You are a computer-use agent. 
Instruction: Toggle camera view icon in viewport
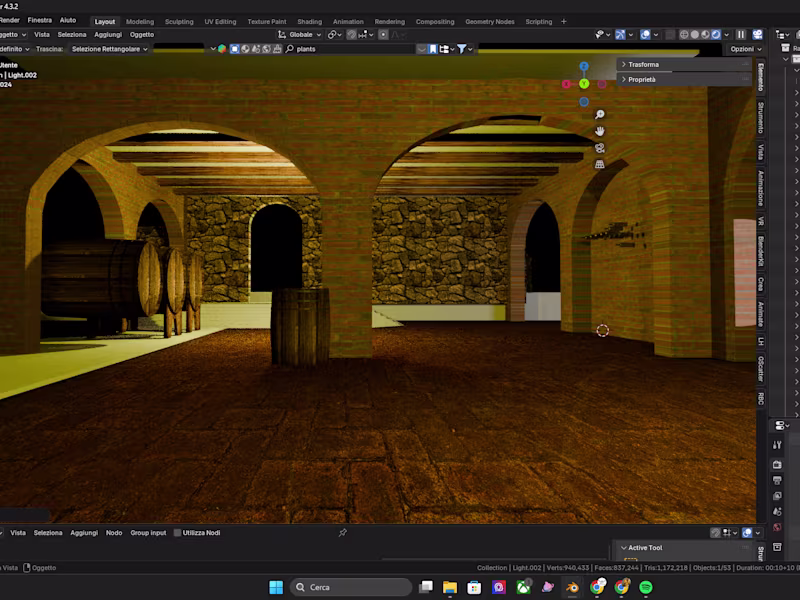pyautogui.click(x=600, y=148)
